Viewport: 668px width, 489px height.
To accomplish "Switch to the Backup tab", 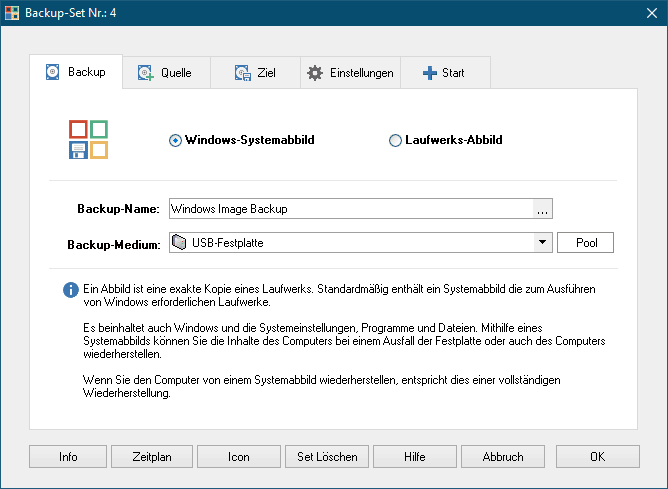I will coord(76,72).
